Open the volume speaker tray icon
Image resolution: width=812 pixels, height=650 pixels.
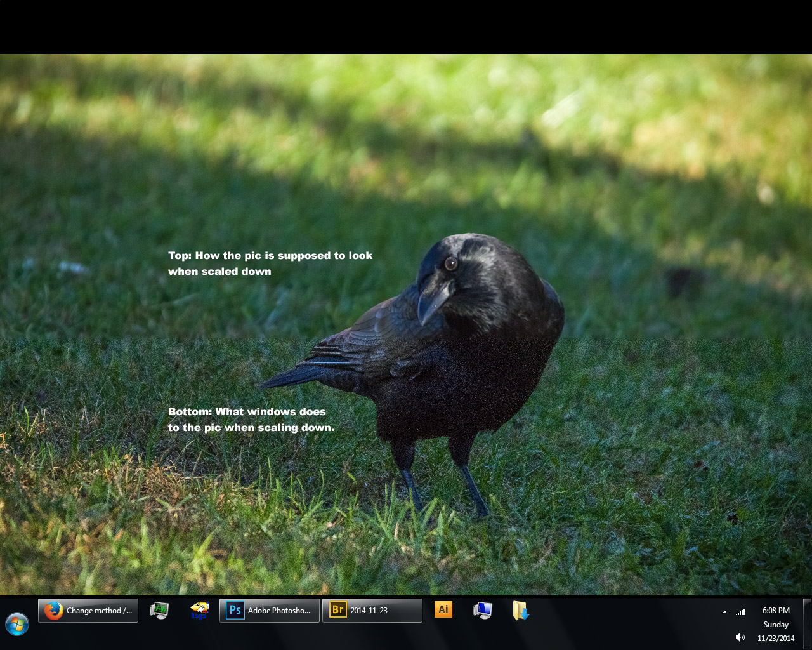[x=740, y=637]
